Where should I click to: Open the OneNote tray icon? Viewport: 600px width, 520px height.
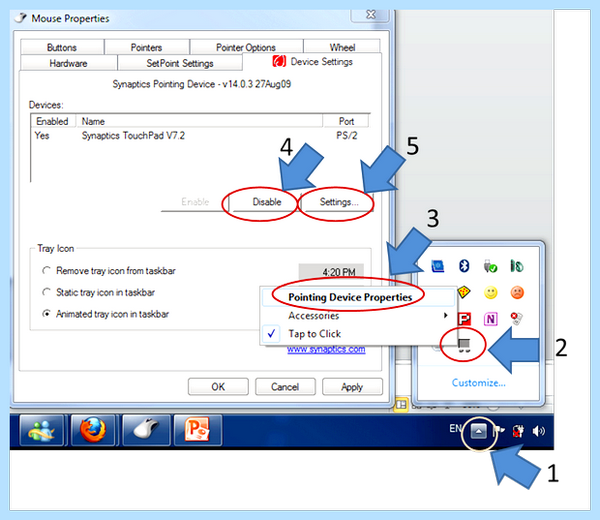491,319
